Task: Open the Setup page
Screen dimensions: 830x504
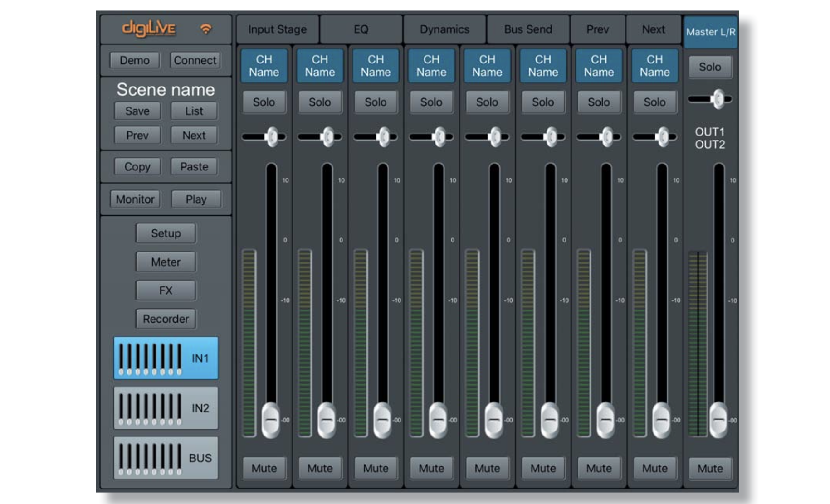Action: 166,233
